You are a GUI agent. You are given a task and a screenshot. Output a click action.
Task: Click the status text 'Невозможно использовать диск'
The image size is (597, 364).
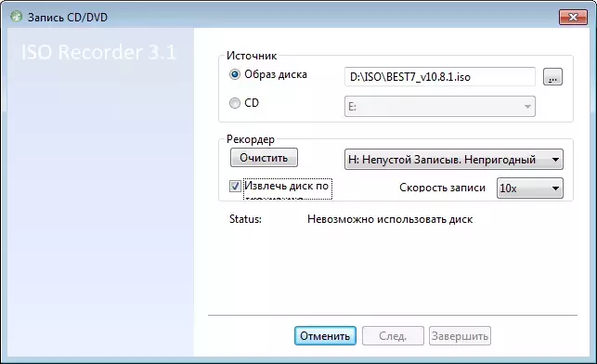(390, 219)
